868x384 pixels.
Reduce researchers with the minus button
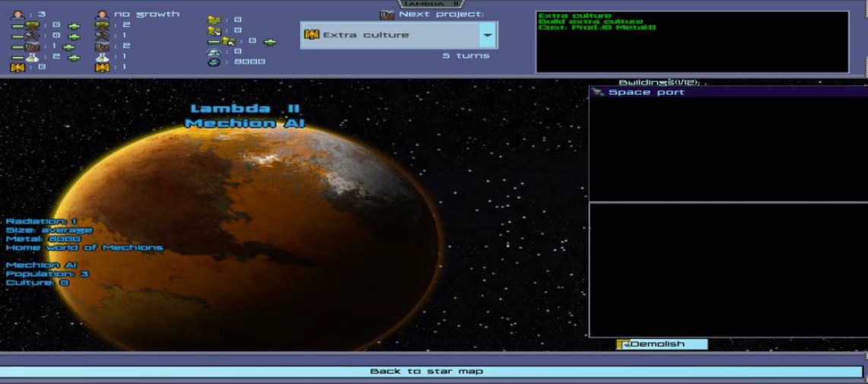click(16, 58)
